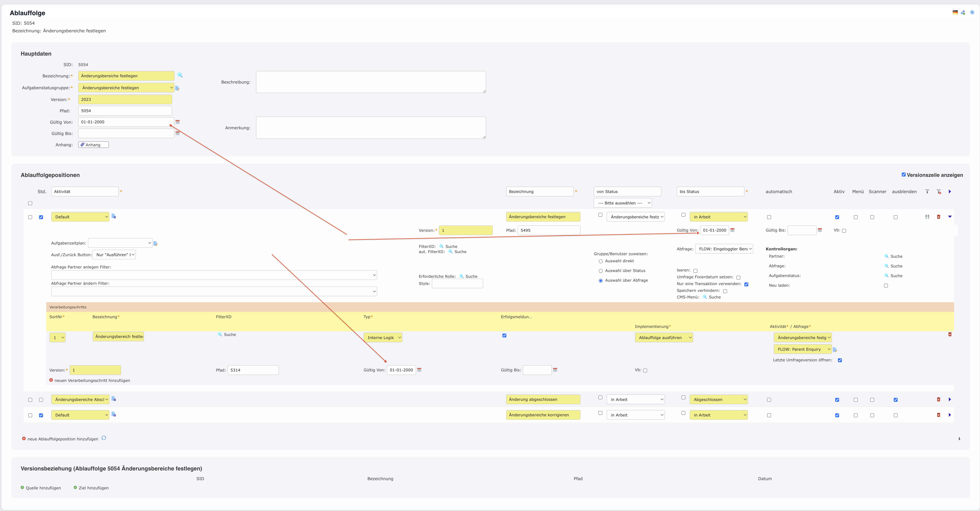Toggle Versionszeile anzeigen checkbox

pyautogui.click(x=904, y=175)
